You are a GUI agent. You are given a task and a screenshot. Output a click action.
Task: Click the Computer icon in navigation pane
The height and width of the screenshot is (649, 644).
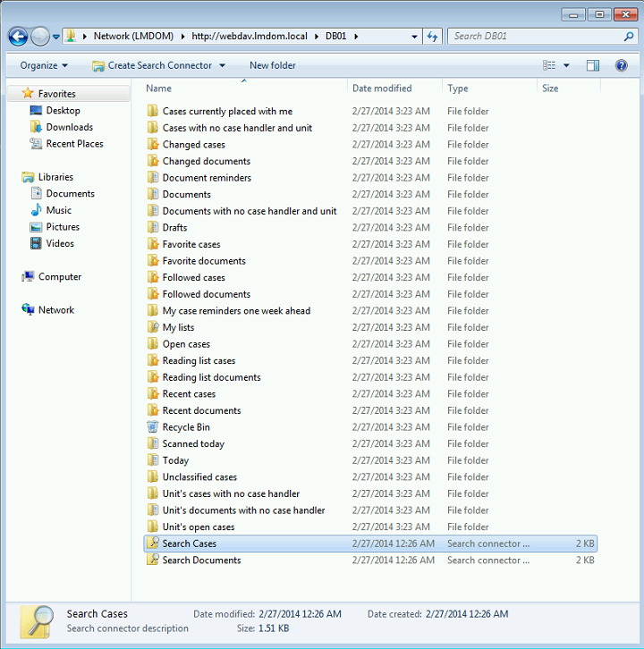(28, 277)
